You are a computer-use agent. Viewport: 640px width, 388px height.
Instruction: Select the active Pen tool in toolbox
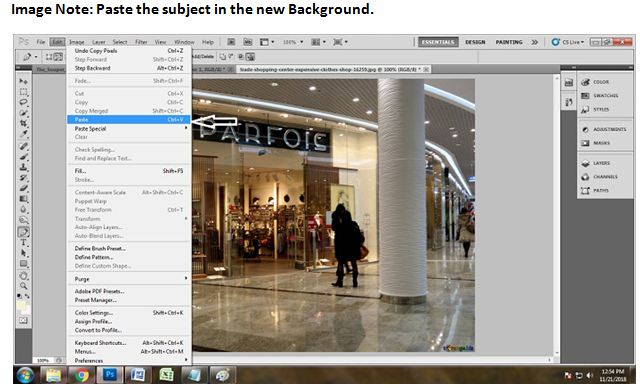(x=23, y=232)
